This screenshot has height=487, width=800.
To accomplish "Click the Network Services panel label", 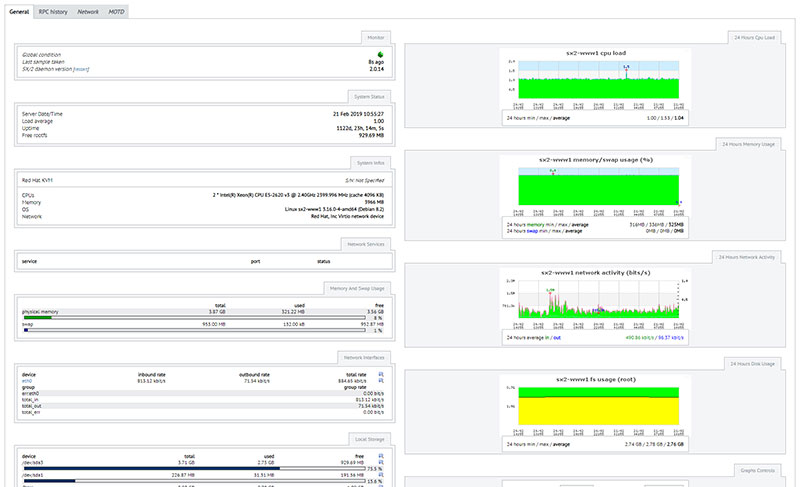I will click(366, 244).
